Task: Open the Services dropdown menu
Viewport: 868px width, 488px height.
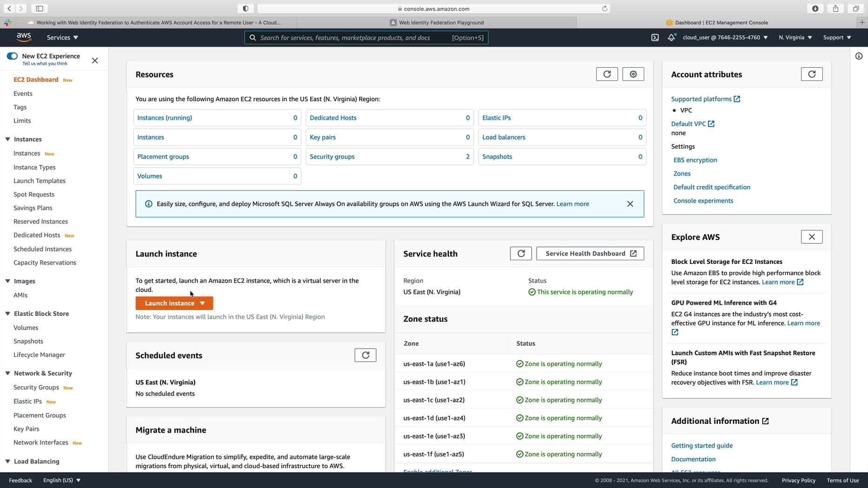Action: (x=62, y=38)
